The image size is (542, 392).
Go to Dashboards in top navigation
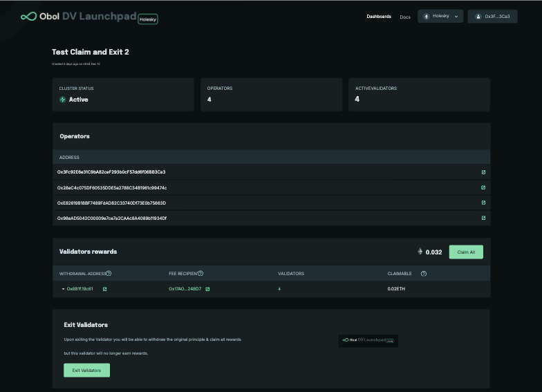(378, 17)
